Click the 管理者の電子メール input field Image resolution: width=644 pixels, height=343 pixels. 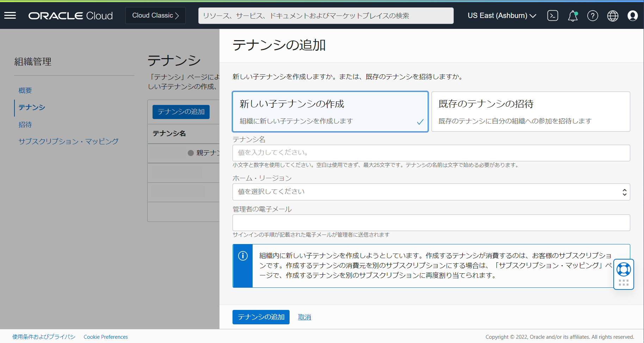click(431, 223)
